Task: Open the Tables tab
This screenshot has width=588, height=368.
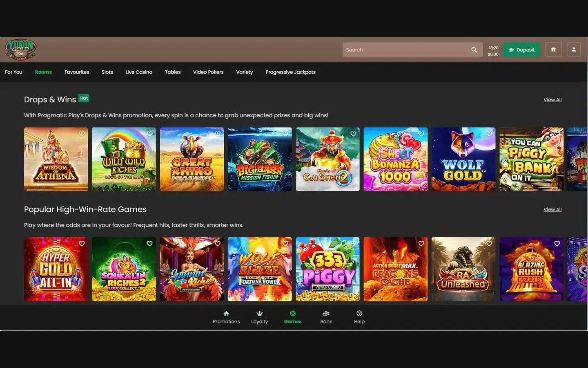Action: point(173,72)
